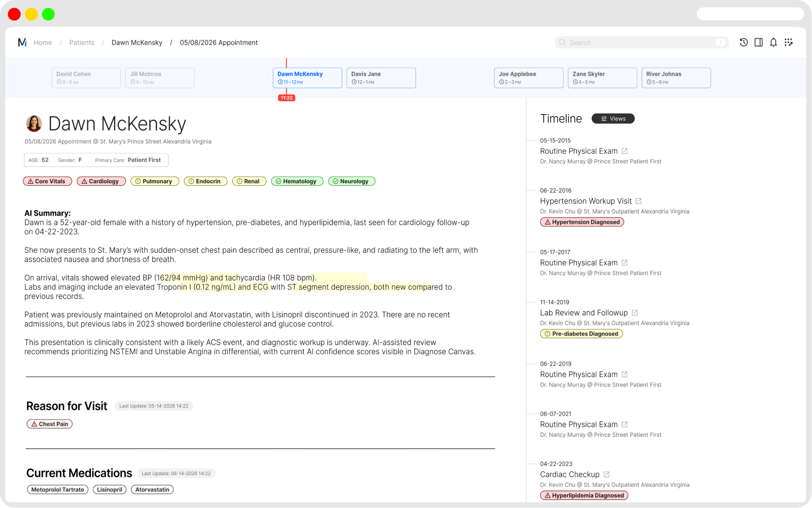Select the Davis Jane 12–1 PM appointment
The image size is (812, 508).
tap(381, 78)
